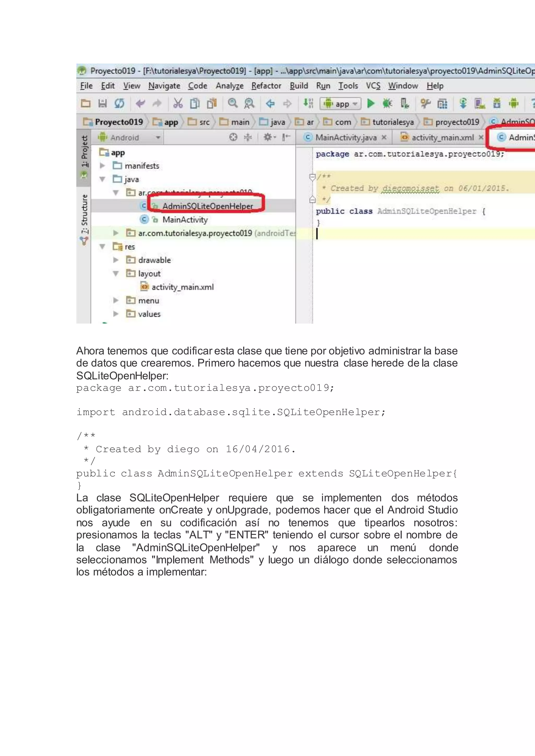Viewport: 535px width, 756px height.
Task: Collapse the java folder
Action: 102,179
